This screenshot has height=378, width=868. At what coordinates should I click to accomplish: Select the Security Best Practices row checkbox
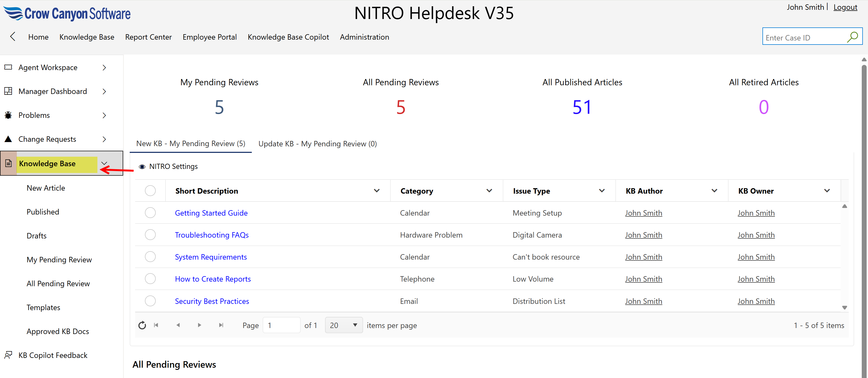150,301
